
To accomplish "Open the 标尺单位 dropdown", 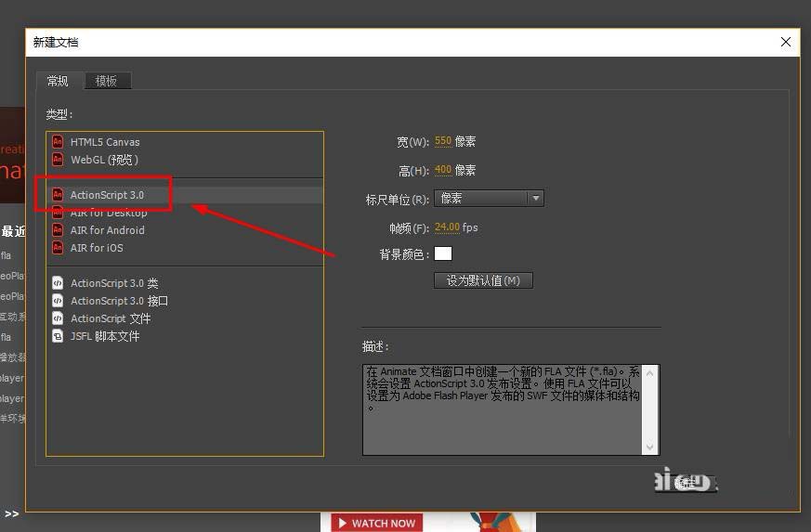I will [x=489, y=198].
